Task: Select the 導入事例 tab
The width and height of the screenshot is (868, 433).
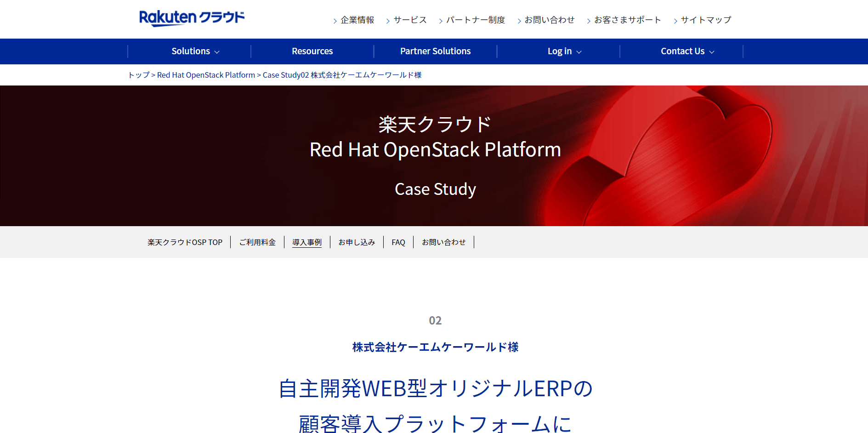Action: point(307,242)
